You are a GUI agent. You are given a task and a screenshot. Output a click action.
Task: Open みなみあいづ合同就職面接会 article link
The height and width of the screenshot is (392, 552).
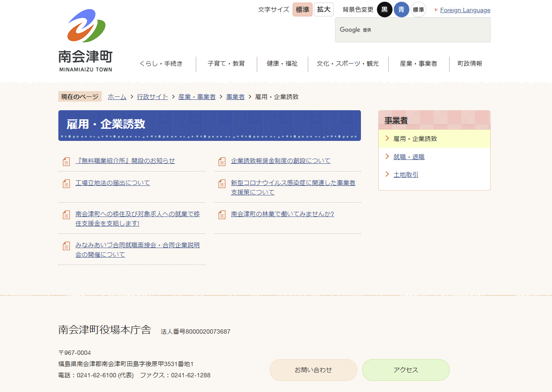click(137, 250)
